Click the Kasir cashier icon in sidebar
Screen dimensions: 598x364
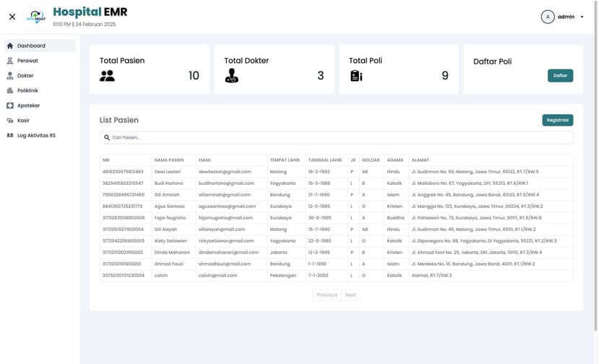[x=10, y=121]
